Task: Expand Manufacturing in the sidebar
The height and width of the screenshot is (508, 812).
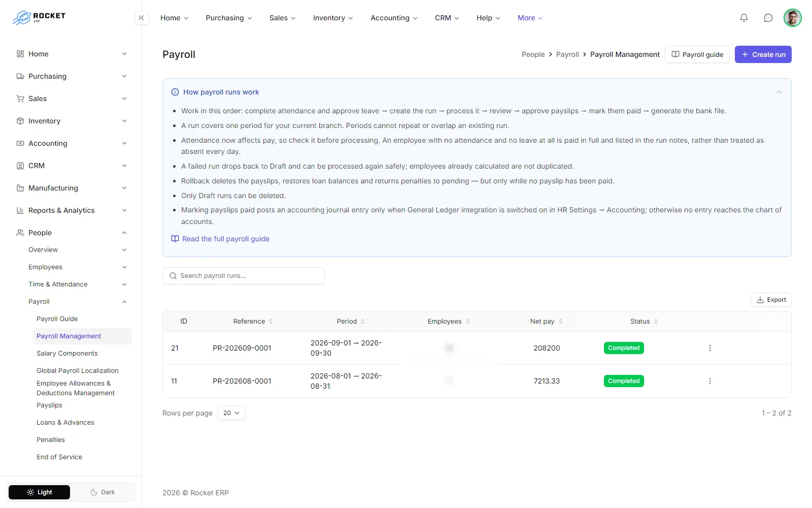Action: tap(71, 188)
